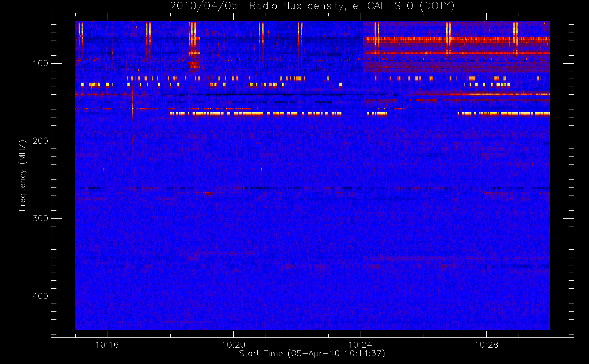
Task: Click the 10:20 time tick label
Action: click(x=233, y=345)
